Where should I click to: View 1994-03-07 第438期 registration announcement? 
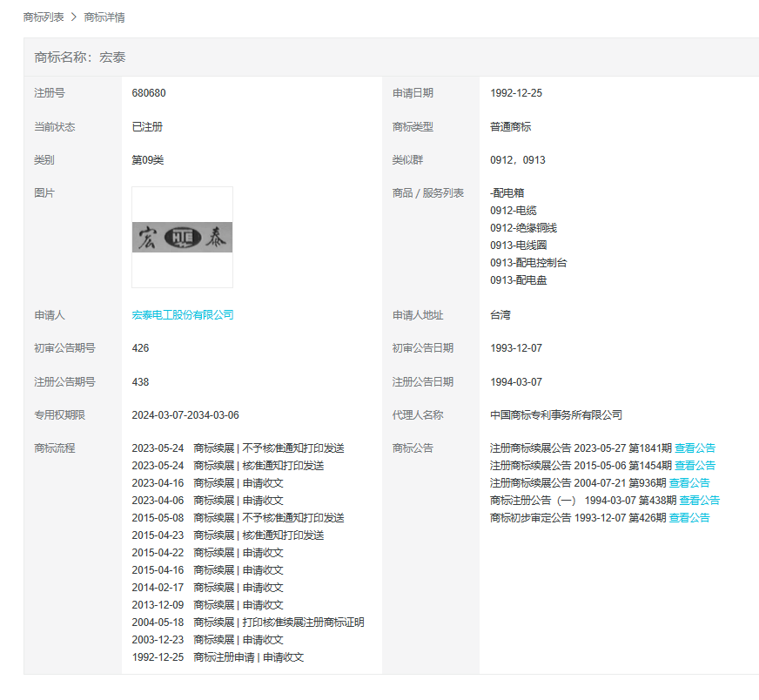700,501
